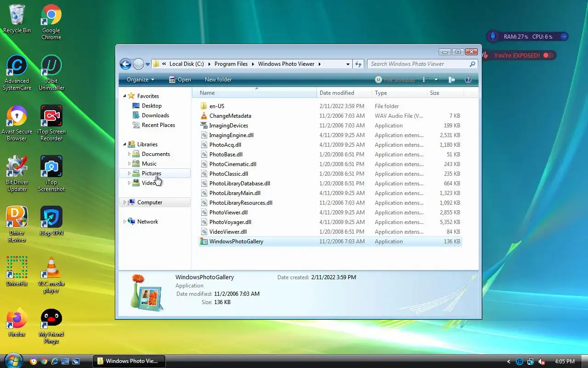
Task: Select the WindowsPhotoGallery application file
Action: (x=330, y=241)
